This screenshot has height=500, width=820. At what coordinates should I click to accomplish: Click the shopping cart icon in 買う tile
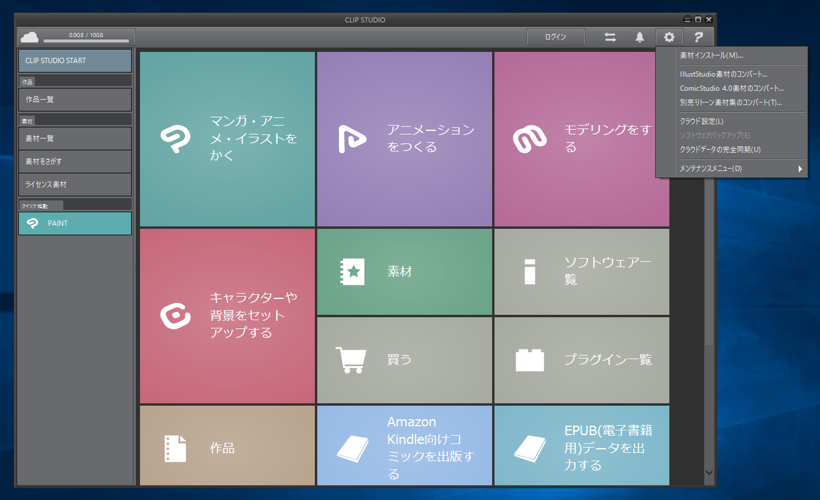pyautogui.click(x=350, y=360)
